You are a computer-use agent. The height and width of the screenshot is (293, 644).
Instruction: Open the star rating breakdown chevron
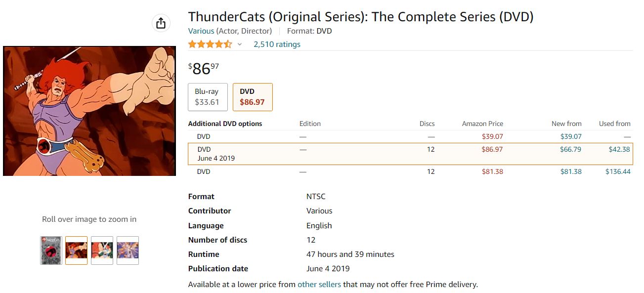(x=240, y=44)
